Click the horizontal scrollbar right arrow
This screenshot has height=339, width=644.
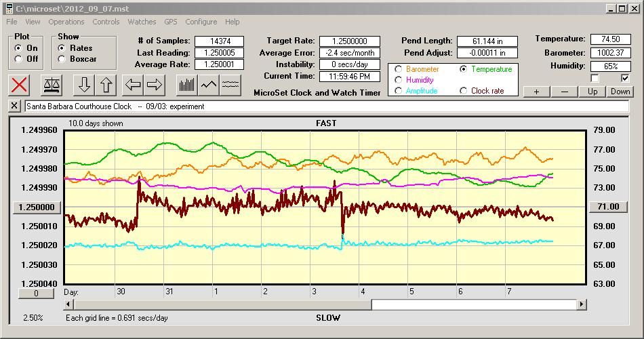click(581, 304)
